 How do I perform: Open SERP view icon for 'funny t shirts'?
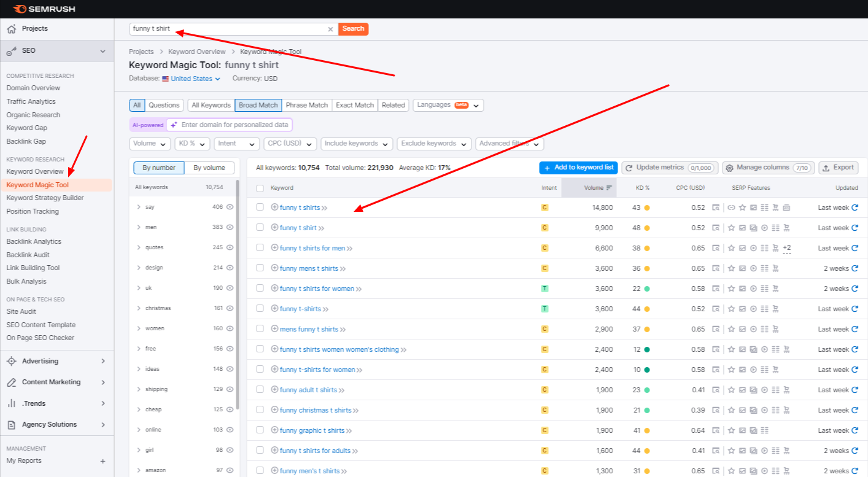pos(716,207)
